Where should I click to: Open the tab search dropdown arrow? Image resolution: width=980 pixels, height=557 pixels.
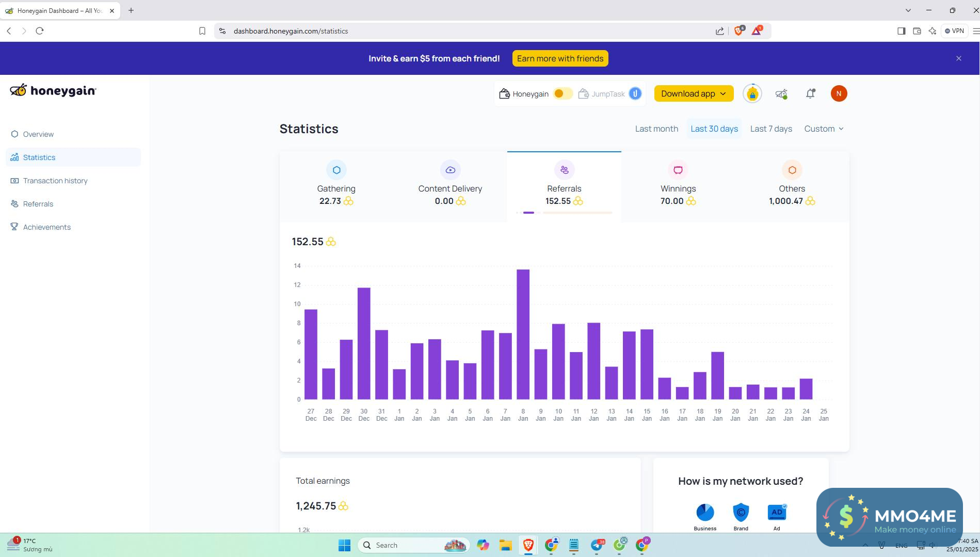point(908,10)
